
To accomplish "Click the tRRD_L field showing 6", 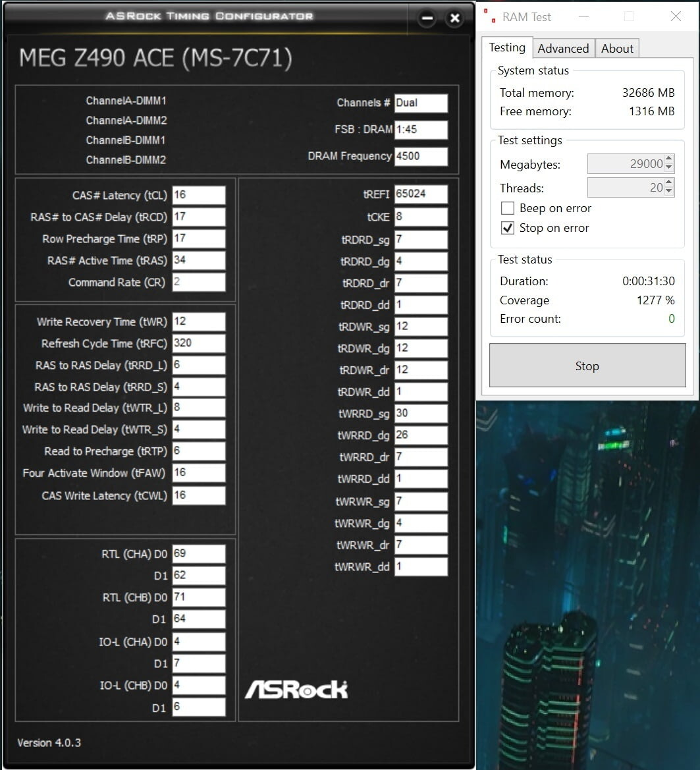I will click(199, 365).
